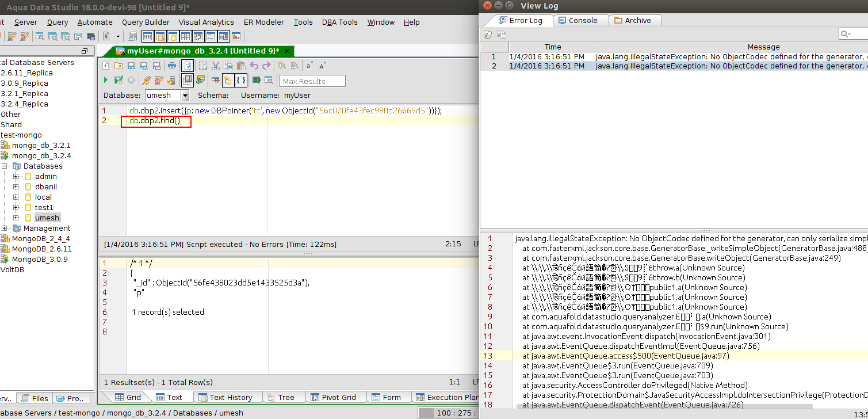The height and width of the screenshot is (419, 868).
Task: Select MongoDB_2.6.11 server in tree
Action: pos(41,249)
